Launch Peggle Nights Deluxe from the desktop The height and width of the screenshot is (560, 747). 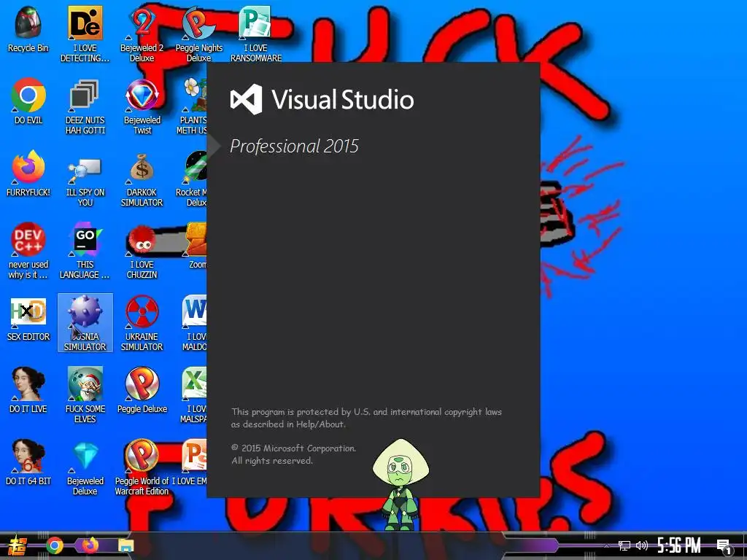(198, 34)
